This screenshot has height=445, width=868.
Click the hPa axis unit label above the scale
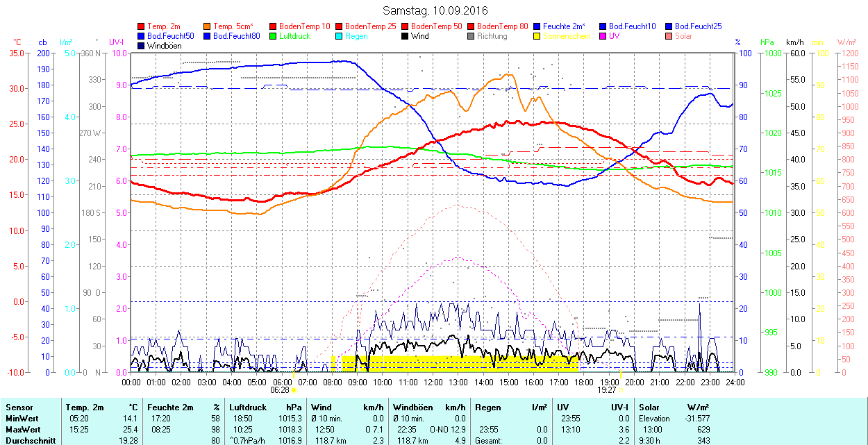[x=767, y=42]
